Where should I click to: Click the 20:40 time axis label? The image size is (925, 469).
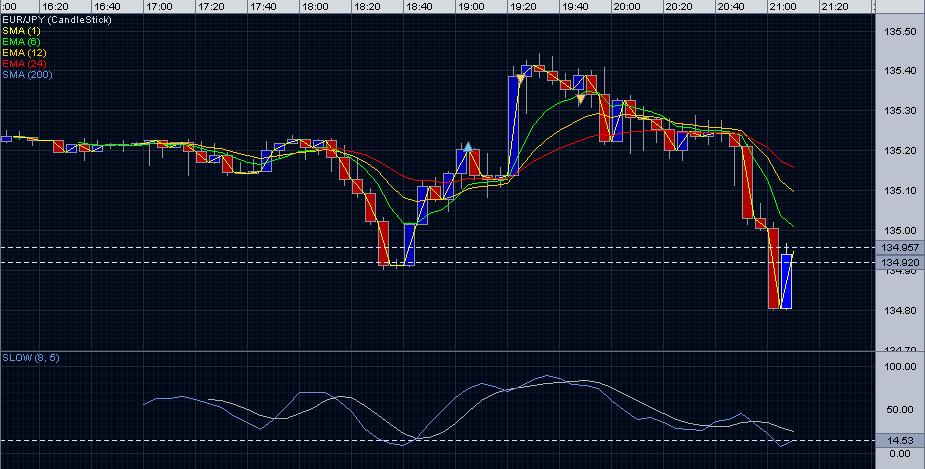(730, 6)
